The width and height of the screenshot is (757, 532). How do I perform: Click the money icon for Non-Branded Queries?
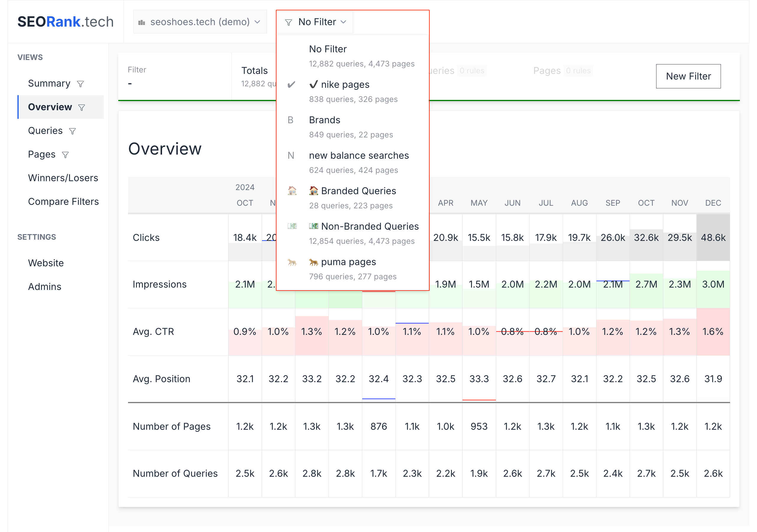tap(292, 226)
